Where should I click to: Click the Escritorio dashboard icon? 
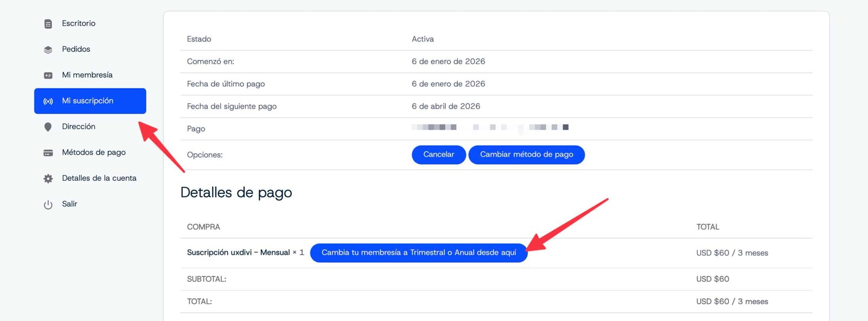48,24
